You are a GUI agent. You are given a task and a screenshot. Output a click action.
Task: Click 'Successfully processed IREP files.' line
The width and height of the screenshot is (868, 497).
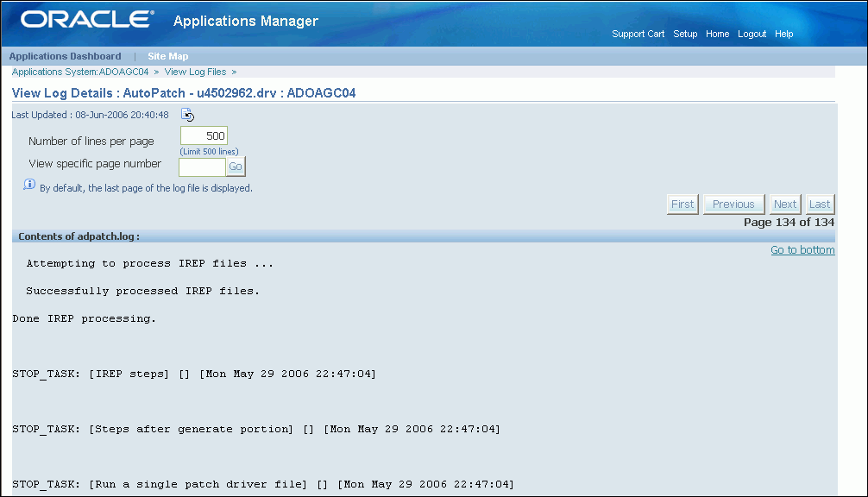(x=143, y=291)
